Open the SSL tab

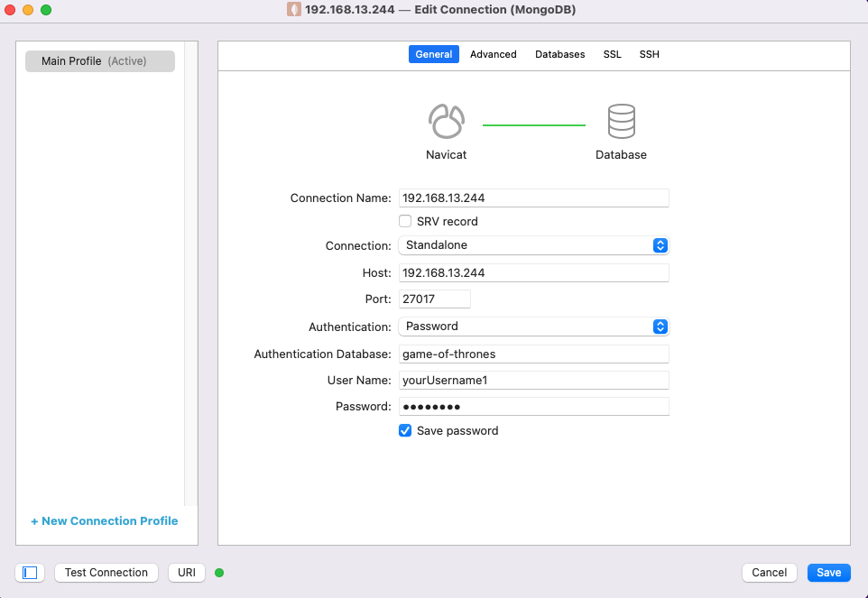pos(613,54)
